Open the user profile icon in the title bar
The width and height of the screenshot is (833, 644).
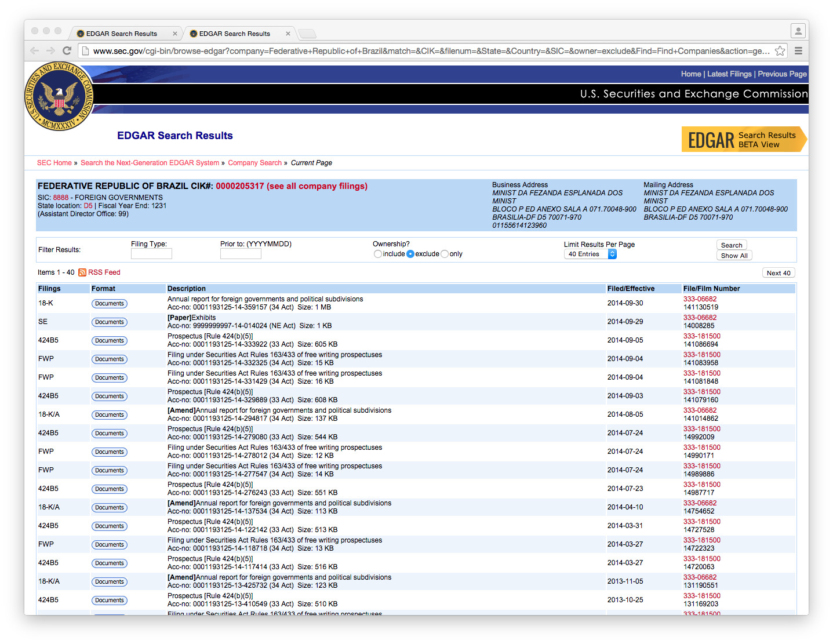click(x=798, y=31)
